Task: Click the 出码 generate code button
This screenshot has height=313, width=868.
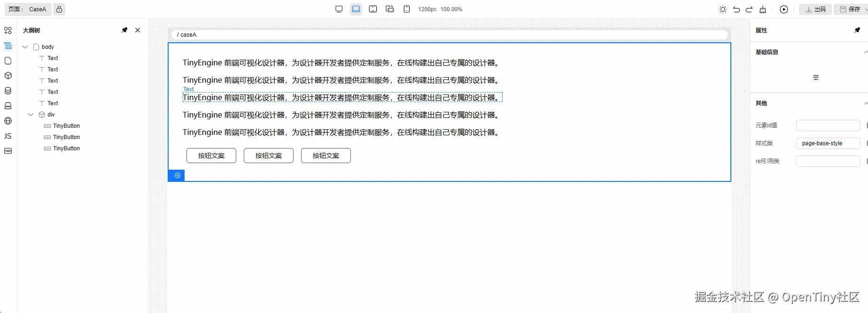Action: [815, 9]
